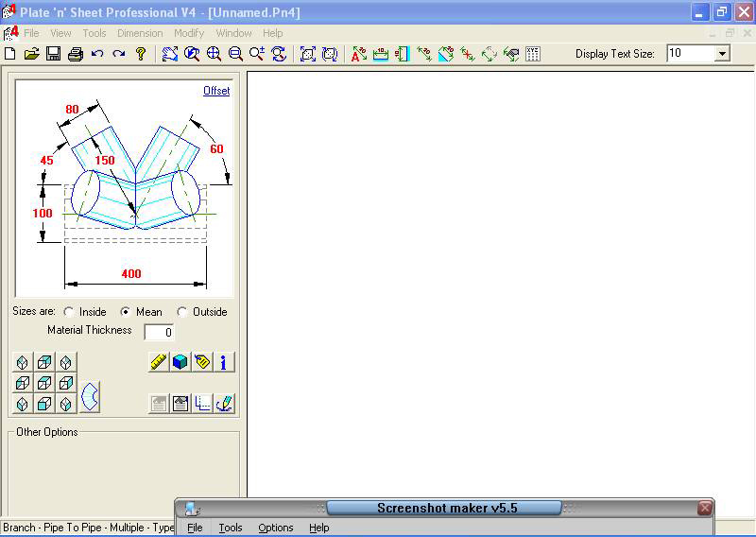
Task: Choose the cube view with left face highlighted
Action: (23, 383)
